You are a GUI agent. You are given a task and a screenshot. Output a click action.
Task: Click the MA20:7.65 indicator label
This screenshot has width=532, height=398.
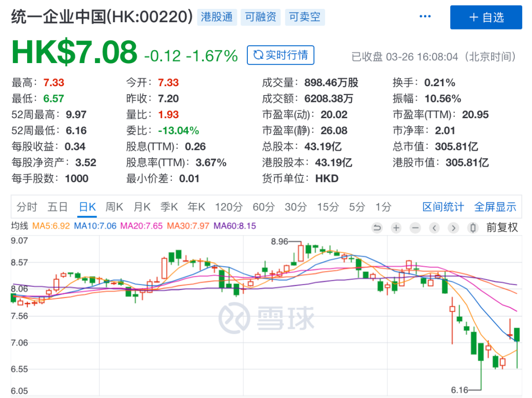pos(141,226)
